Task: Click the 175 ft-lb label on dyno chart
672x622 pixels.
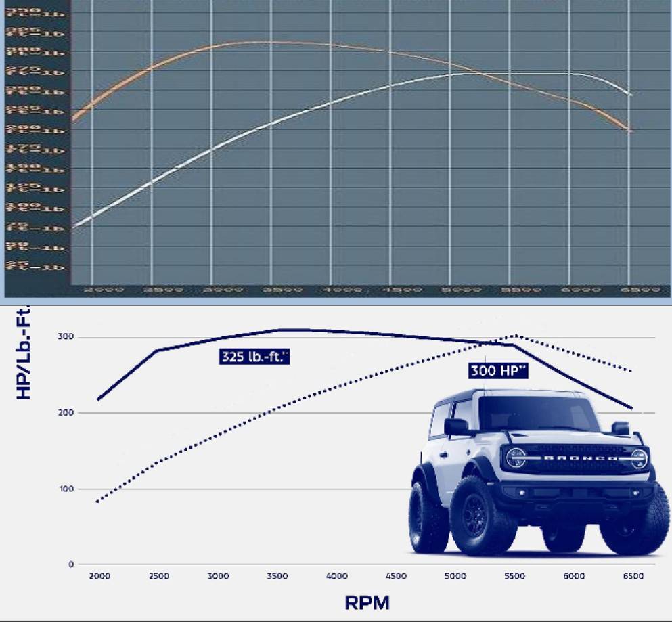Action: [35, 149]
